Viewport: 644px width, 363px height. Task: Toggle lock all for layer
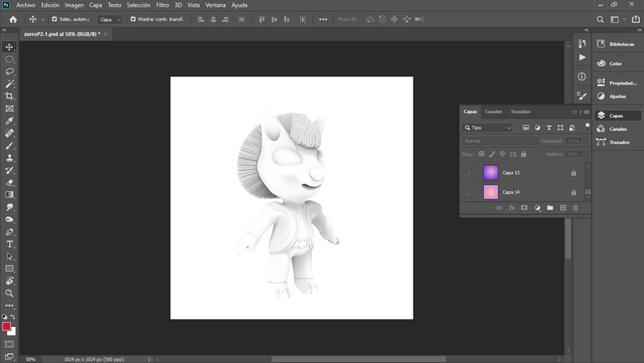523,154
